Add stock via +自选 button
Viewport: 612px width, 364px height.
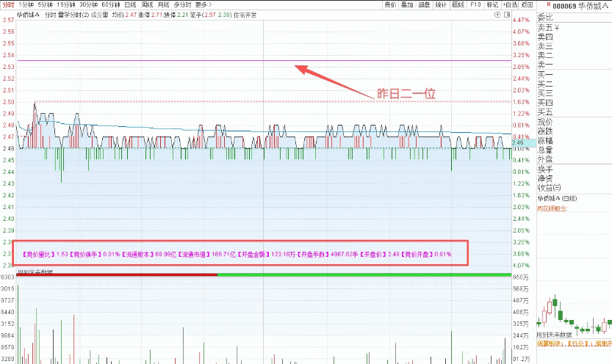pyautogui.click(x=510, y=4)
